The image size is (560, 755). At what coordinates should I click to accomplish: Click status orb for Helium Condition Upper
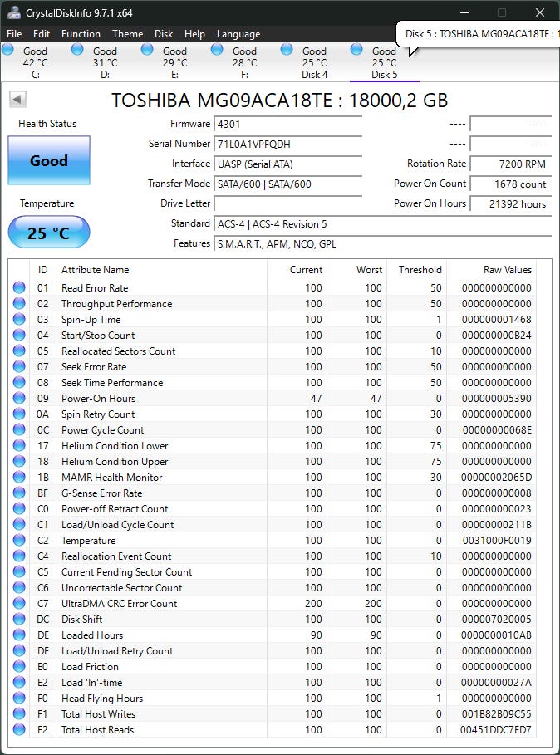[x=19, y=461]
